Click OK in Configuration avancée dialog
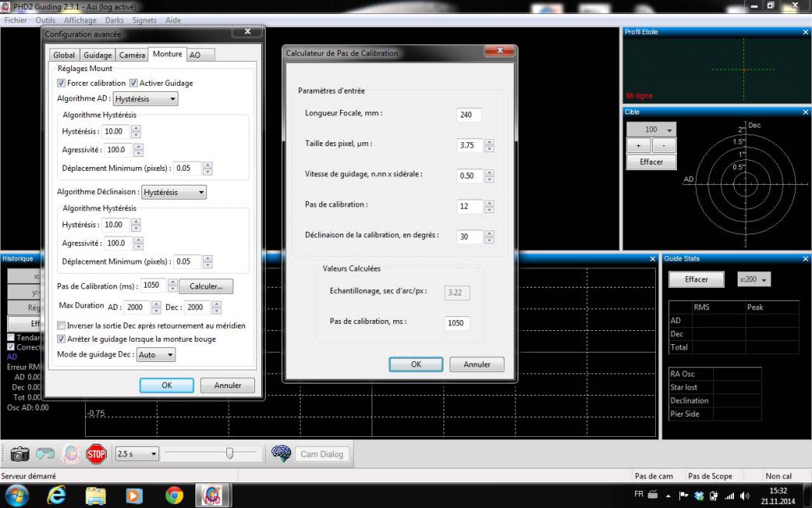 tap(167, 385)
